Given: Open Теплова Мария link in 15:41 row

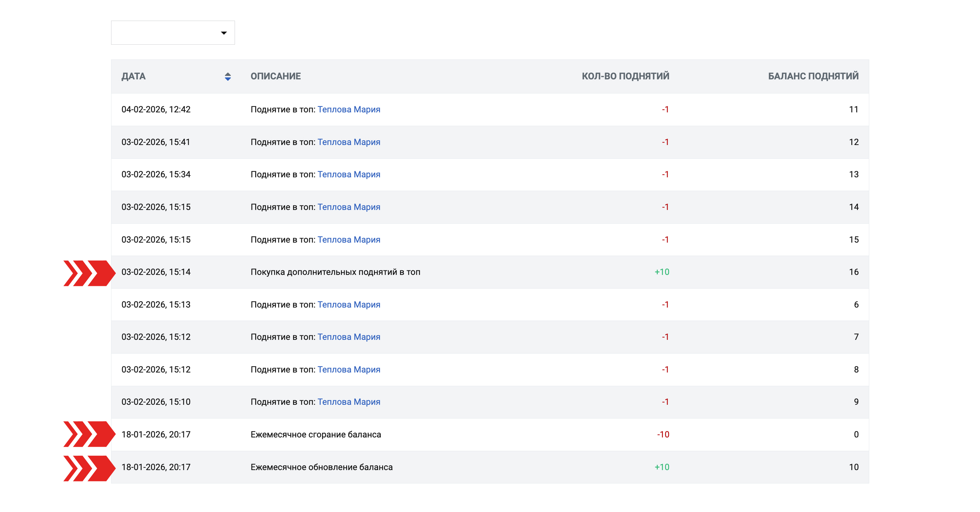Looking at the screenshot, I should point(348,142).
